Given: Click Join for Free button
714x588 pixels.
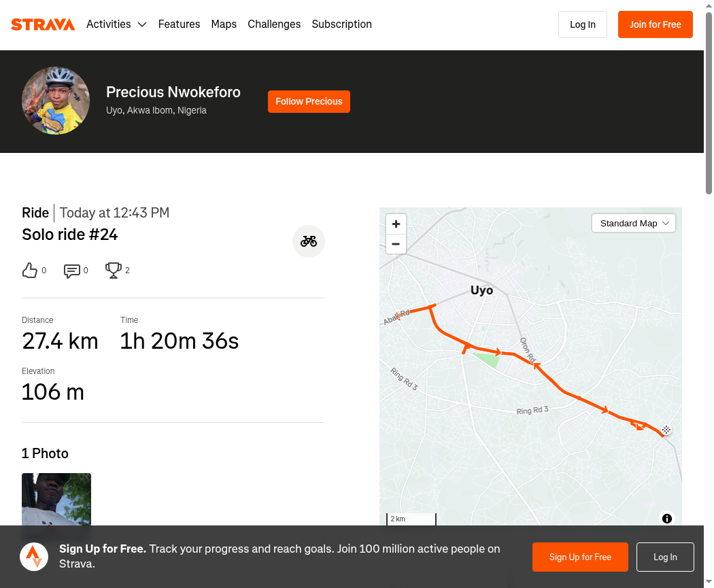Looking at the screenshot, I should tap(656, 24).
